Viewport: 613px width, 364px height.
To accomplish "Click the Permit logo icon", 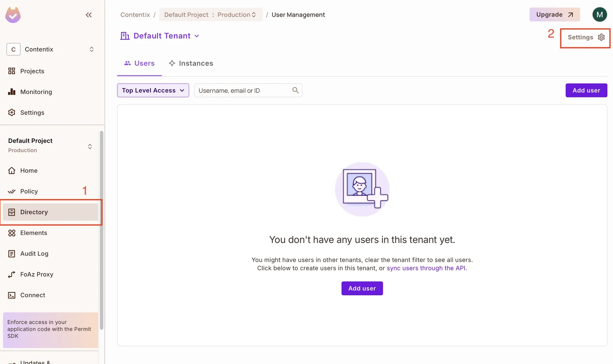I will coord(13,15).
